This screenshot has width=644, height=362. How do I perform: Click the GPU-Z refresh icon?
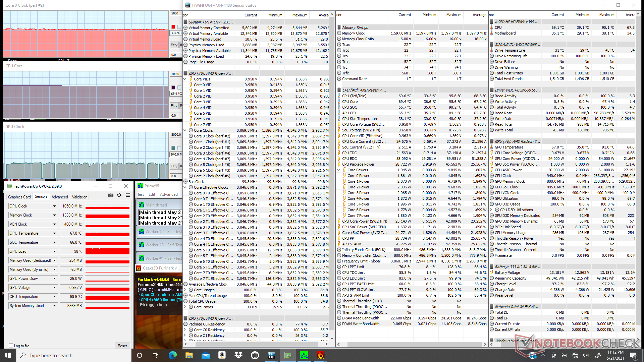pos(119,195)
